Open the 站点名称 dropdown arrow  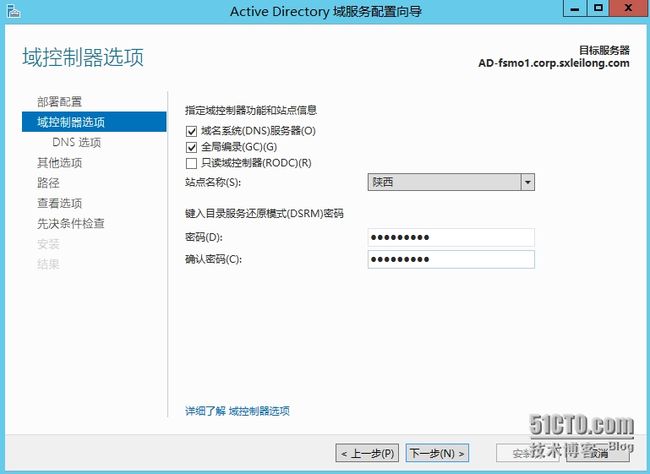pos(527,182)
